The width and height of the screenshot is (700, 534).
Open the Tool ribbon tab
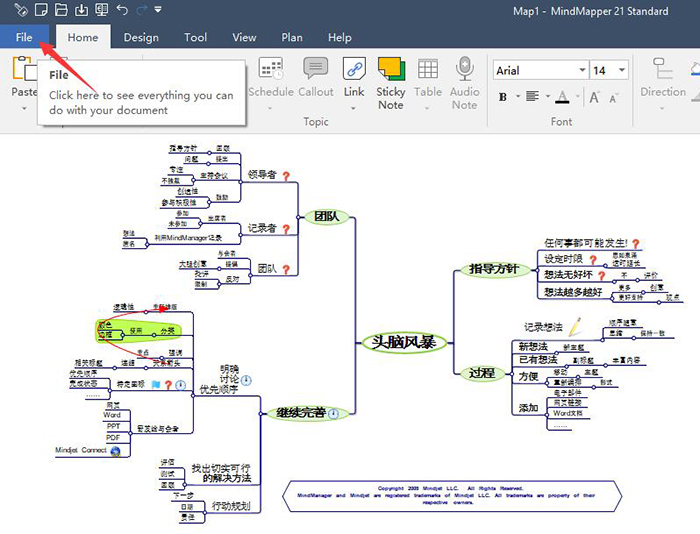[196, 38]
